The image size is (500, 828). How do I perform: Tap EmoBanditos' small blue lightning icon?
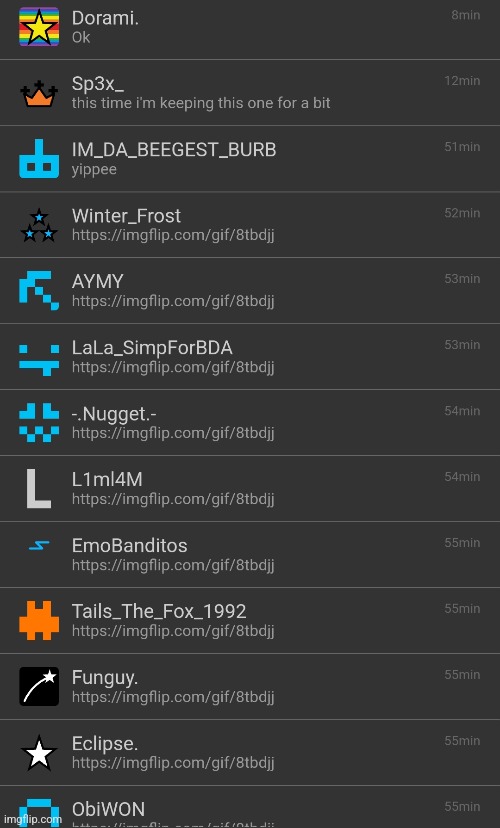pos(39,545)
